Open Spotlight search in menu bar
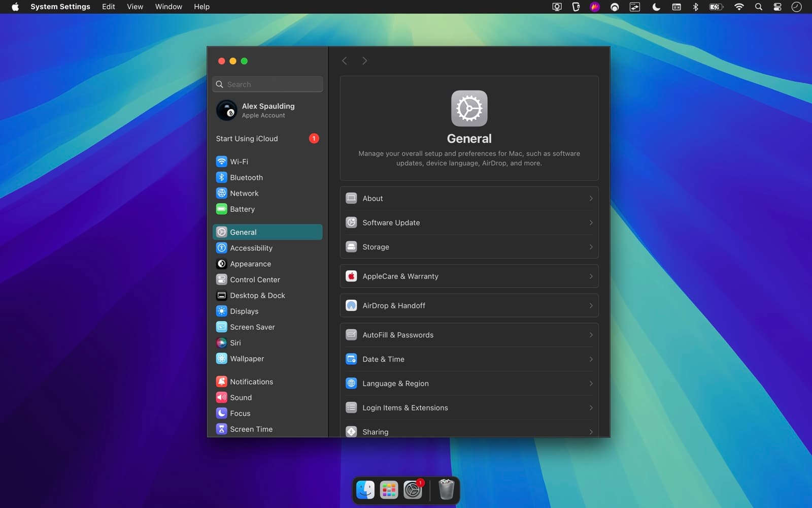812x508 pixels. 759,7
